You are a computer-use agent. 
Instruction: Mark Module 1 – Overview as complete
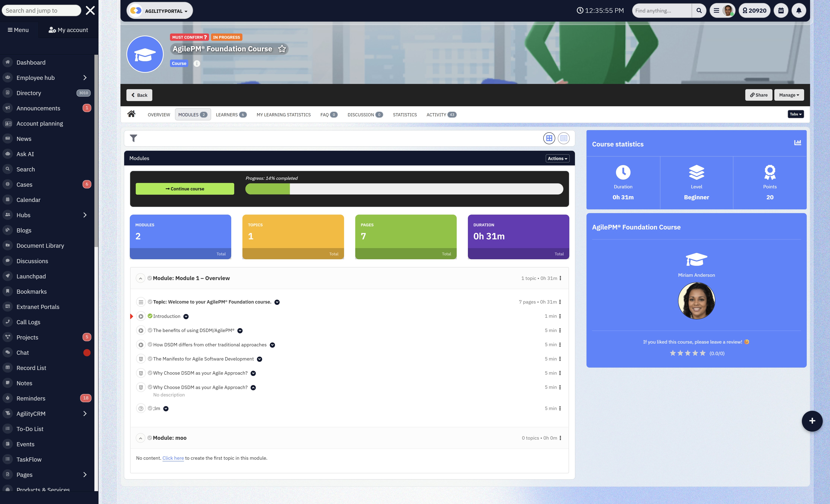click(150, 278)
